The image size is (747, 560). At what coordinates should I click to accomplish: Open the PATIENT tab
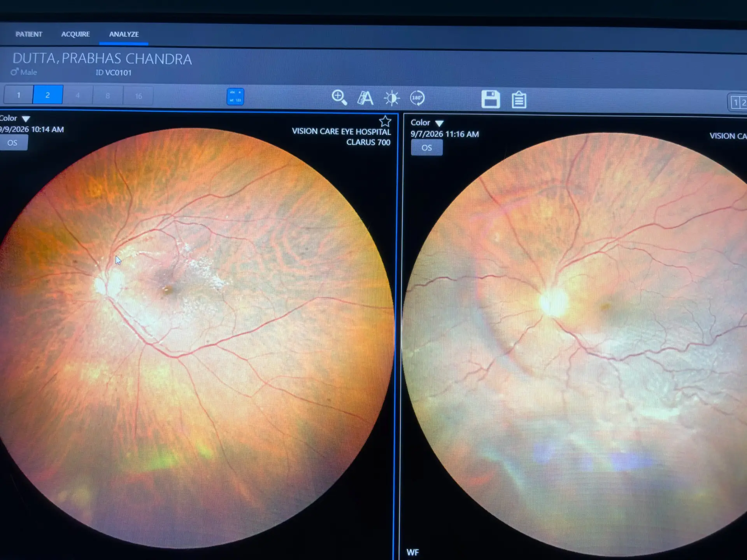tap(29, 34)
